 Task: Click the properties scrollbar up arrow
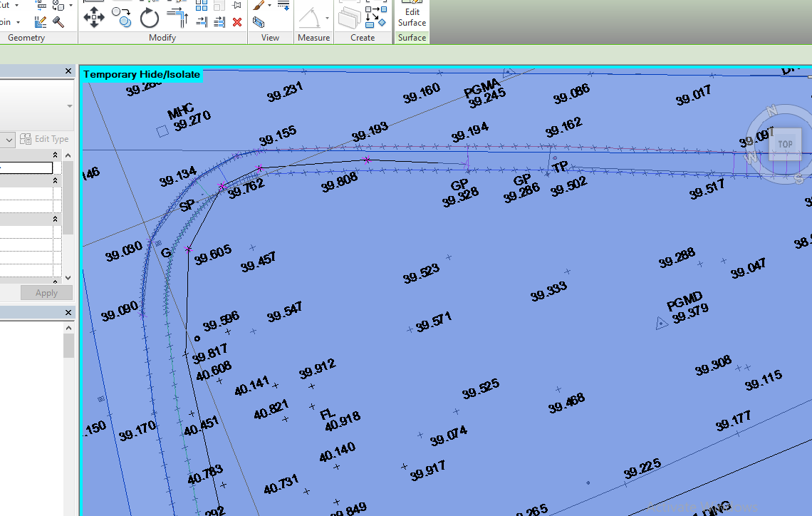point(68,155)
